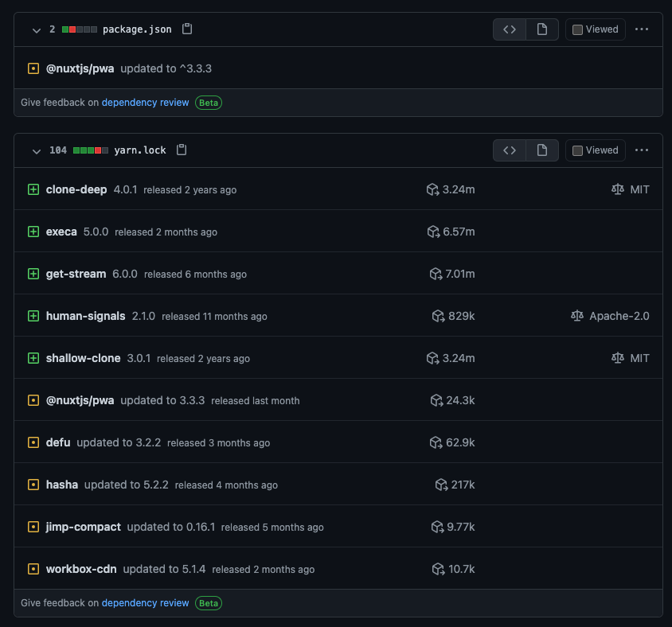This screenshot has height=627, width=672.
Task: Click modified icon of @nuxtjs/pwa in yarn.lock
Action: pos(33,400)
